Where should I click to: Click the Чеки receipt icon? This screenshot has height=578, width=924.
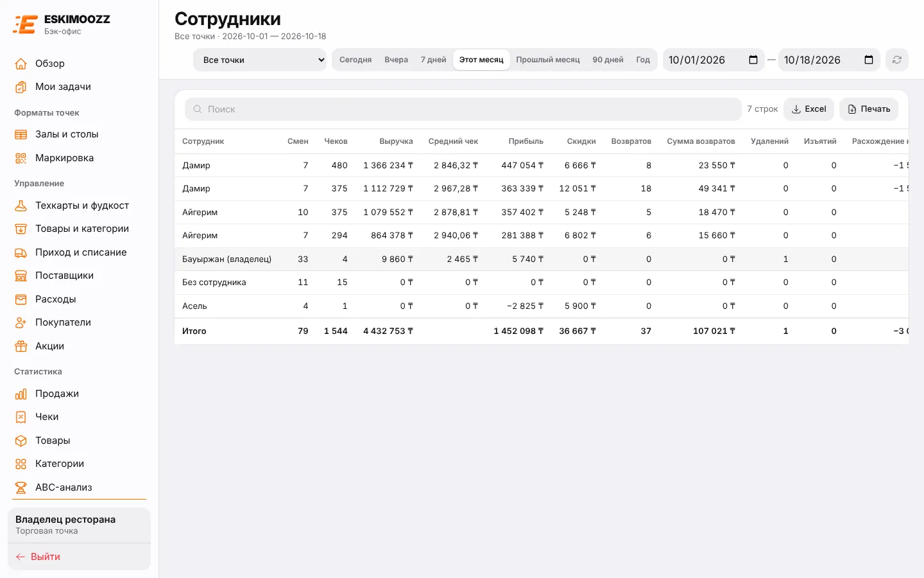point(21,417)
